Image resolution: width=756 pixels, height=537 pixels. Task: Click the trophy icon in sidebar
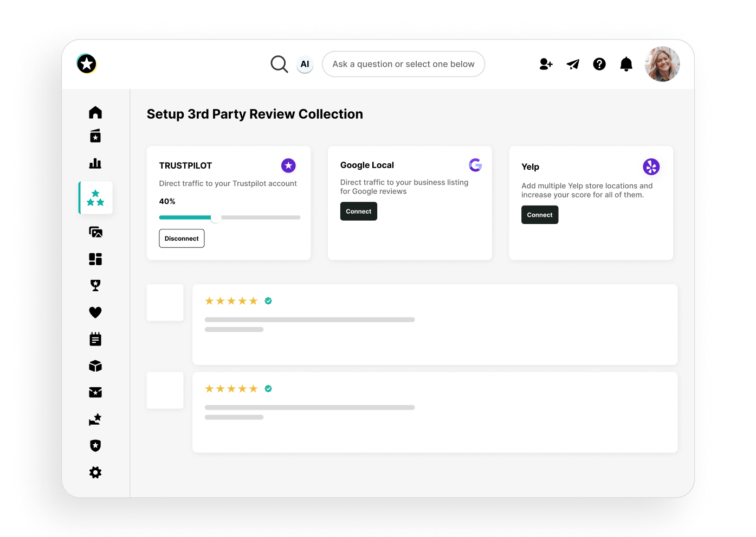coord(95,285)
